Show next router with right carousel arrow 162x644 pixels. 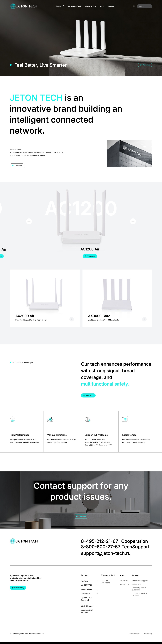(133, 221)
